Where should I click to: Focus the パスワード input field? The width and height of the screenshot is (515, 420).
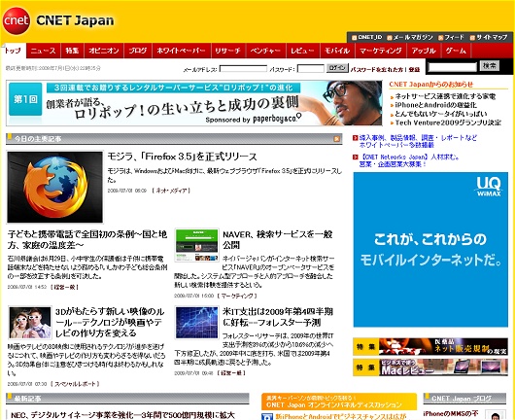click(x=310, y=69)
